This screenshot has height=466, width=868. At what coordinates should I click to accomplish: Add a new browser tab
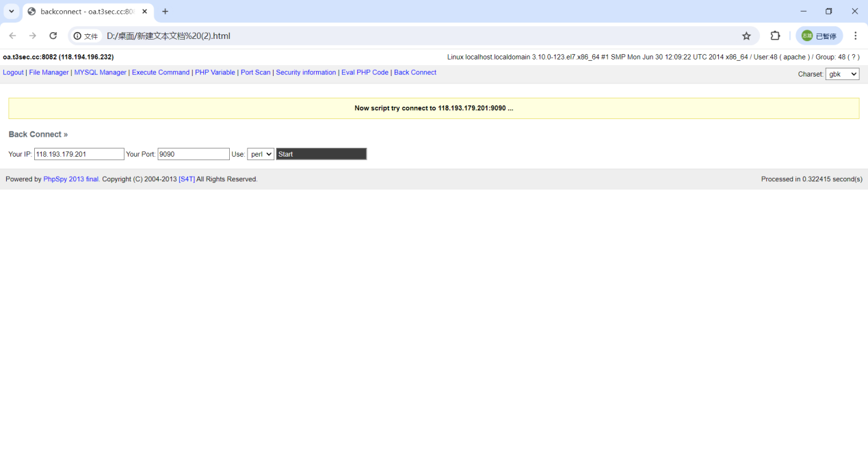pyautogui.click(x=165, y=12)
